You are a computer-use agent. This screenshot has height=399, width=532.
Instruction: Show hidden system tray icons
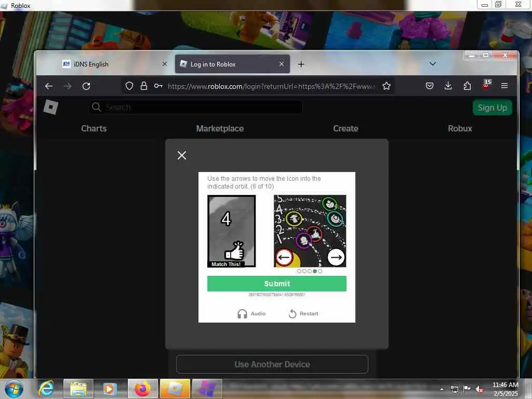(442, 389)
